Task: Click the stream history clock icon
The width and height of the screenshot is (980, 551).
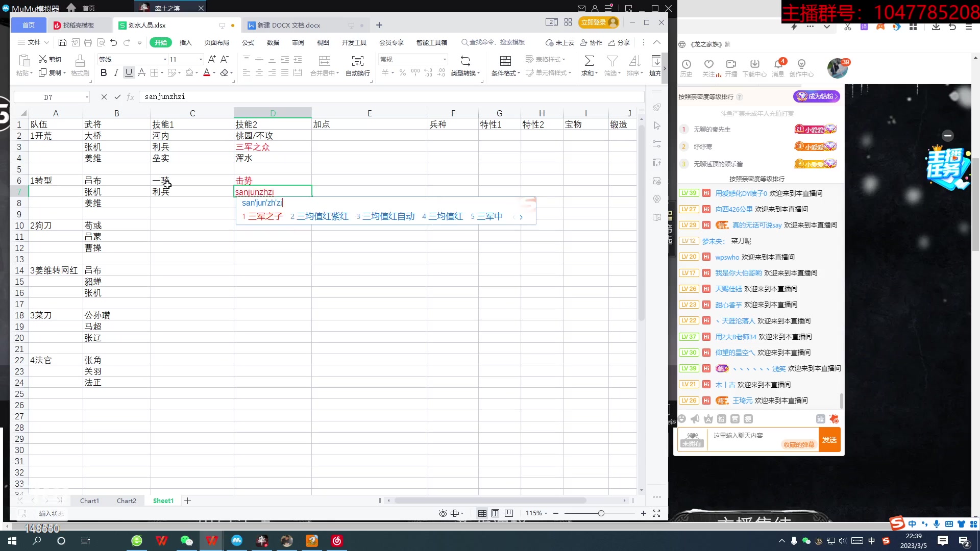Action: (687, 64)
